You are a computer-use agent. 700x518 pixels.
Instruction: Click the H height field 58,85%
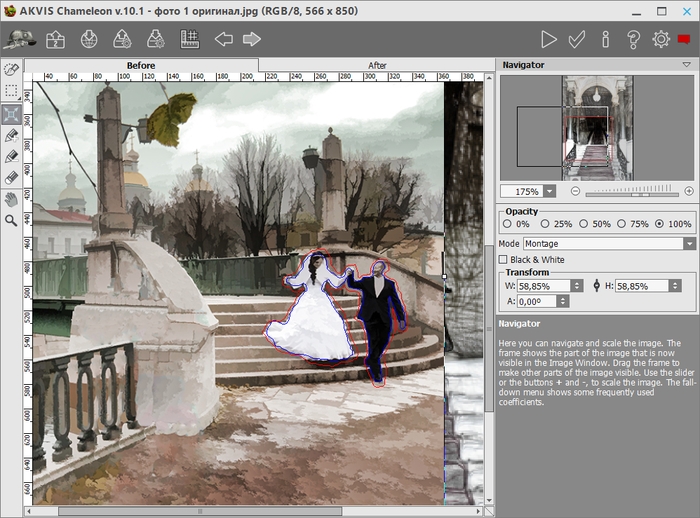(x=642, y=286)
